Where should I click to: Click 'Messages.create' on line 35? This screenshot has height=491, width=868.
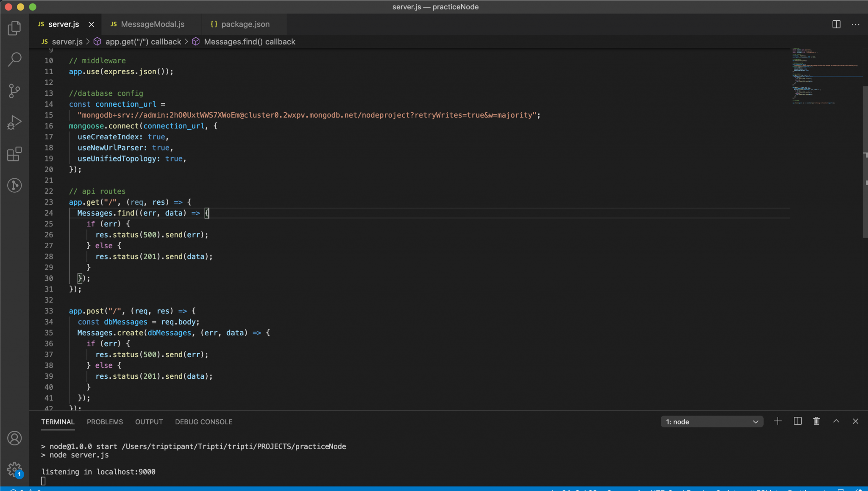(x=110, y=333)
